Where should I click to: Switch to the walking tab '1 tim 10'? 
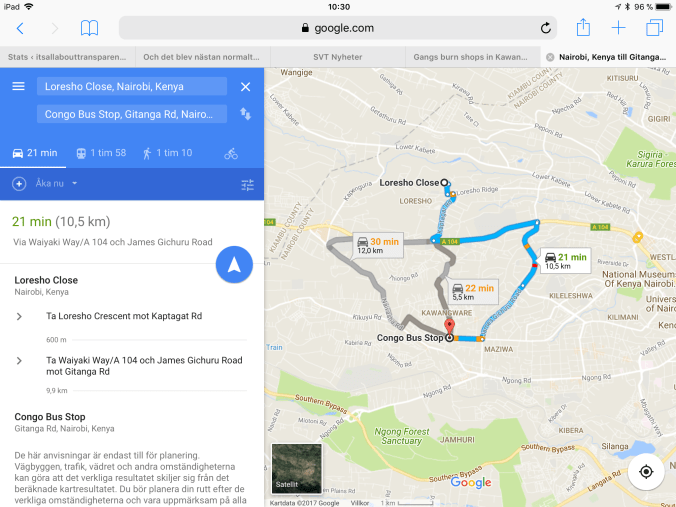click(167, 153)
